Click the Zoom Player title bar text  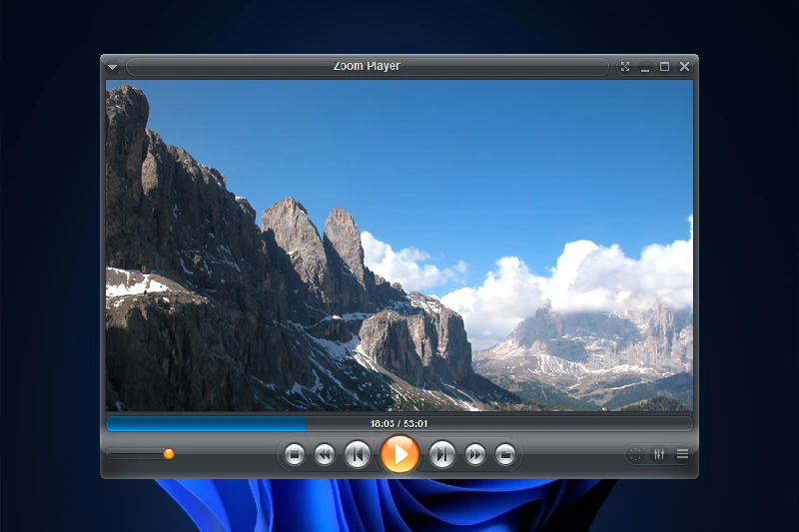(367, 66)
